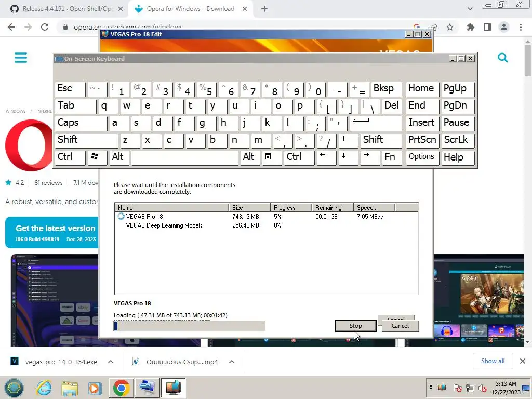Image resolution: width=532 pixels, height=399 pixels.
Task: Toggle left Ctrl on On-Screen Keyboard
Action: [x=70, y=157]
